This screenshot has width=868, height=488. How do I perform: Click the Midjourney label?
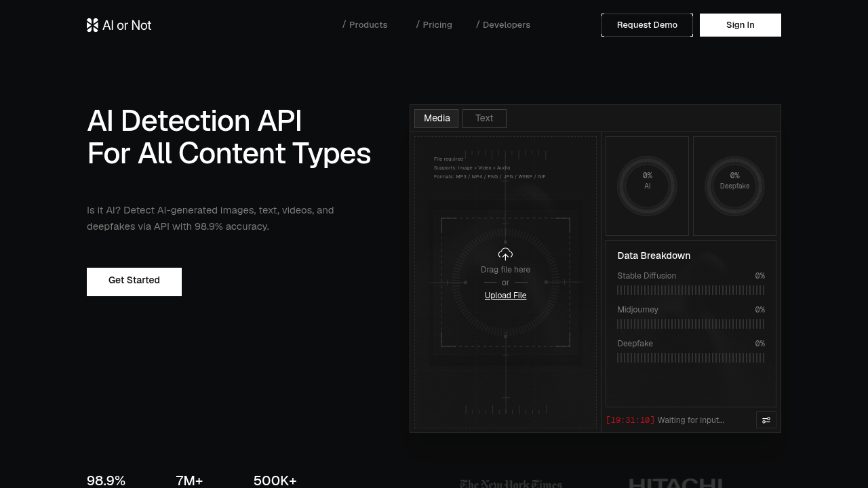click(x=637, y=310)
